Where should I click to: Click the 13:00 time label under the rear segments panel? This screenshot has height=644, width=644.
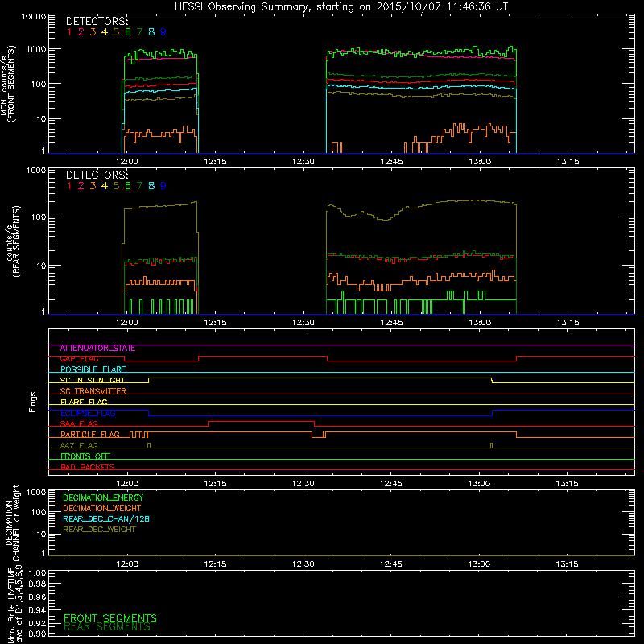(480, 323)
